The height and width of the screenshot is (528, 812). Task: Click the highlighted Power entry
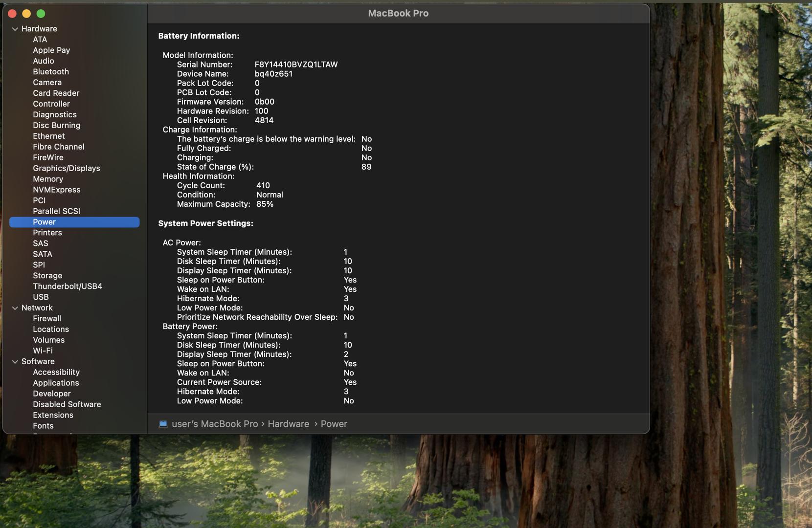tap(74, 222)
